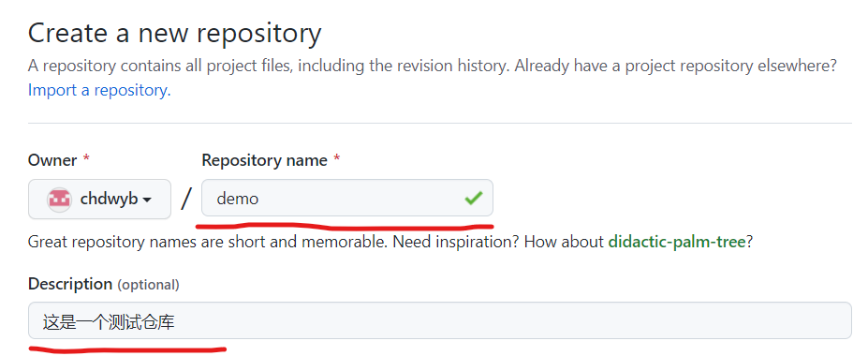Viewport: 868px width, 356px height.
Task: Click the Repository name field label
Action: click(265, 160)
